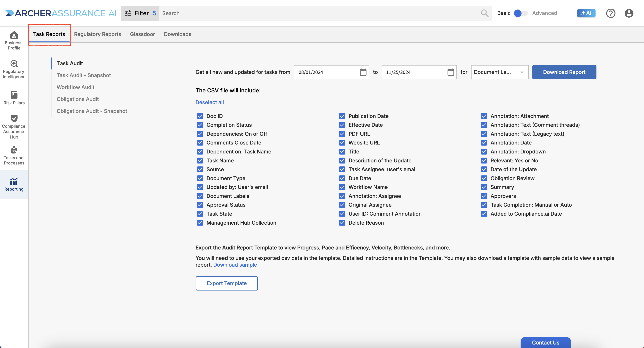This screenshot has height=348, width=644.
Task: Select the Reporting chart icon
Action: (x=14, y=181)
